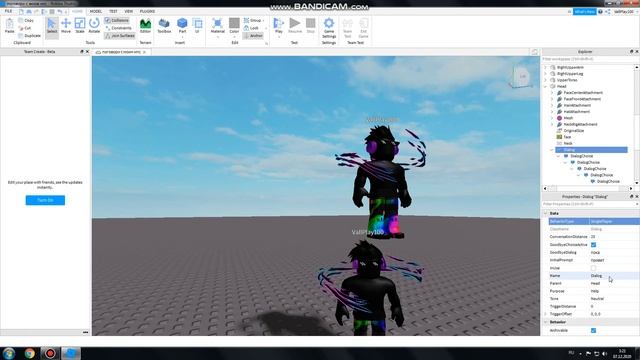Select the OriginalSize item in Explorer
The image size is (640, 360).
(x=573, y=131)
